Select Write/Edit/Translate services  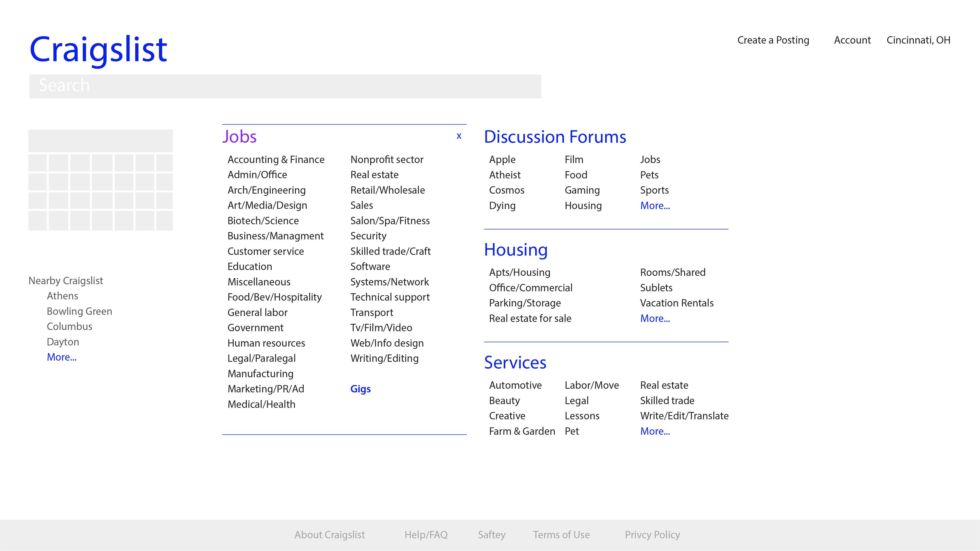(x=684, y=416)
